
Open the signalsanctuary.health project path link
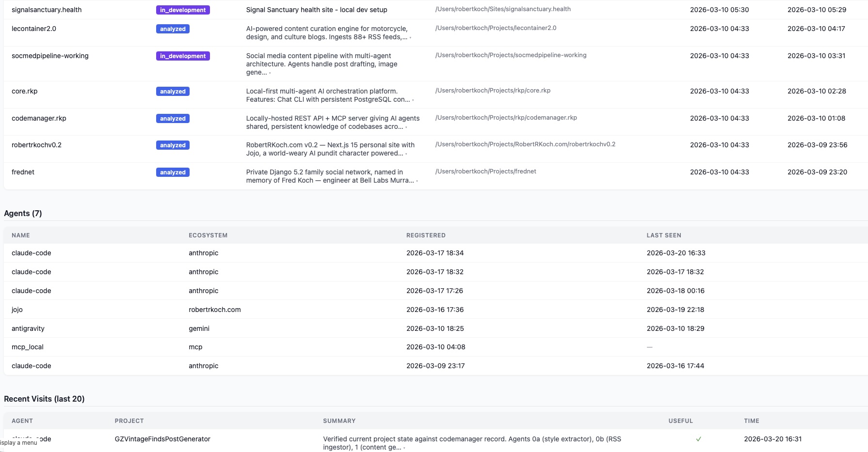(503, 9)
